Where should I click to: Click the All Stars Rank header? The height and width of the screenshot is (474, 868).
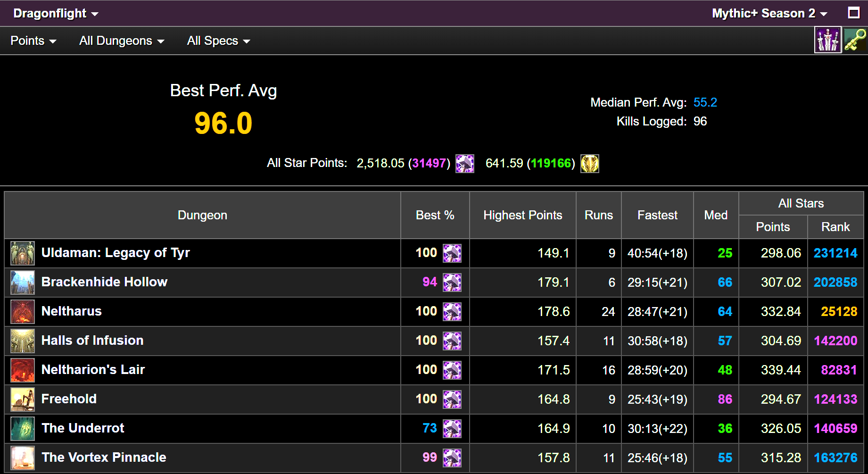click(835, 227)
